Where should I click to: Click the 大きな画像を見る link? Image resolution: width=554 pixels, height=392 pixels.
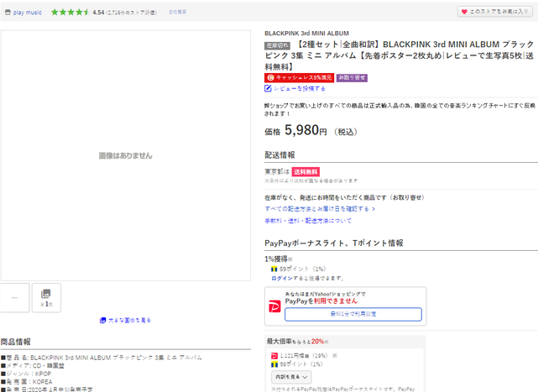pyautogui.click(x=129, y=321)
